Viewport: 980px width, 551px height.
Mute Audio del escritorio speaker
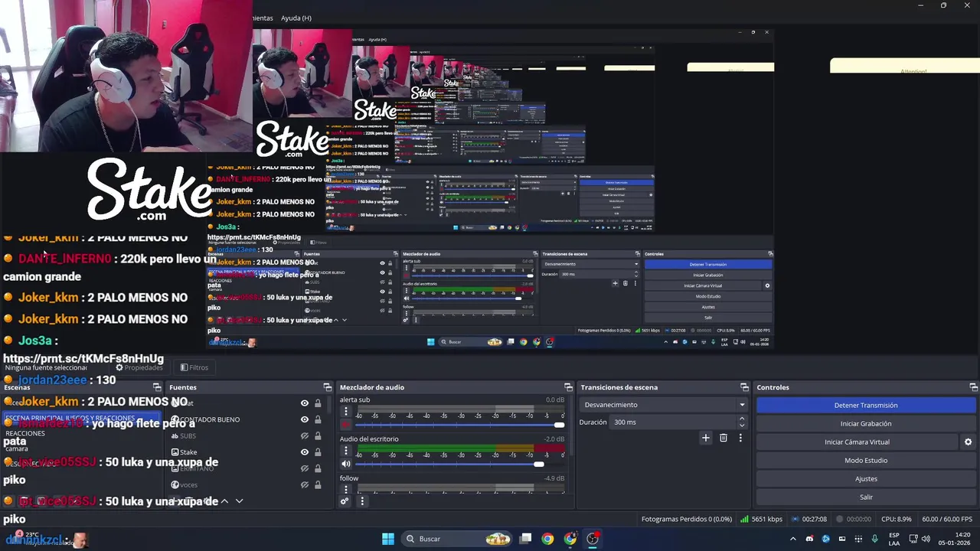(346, 464)
